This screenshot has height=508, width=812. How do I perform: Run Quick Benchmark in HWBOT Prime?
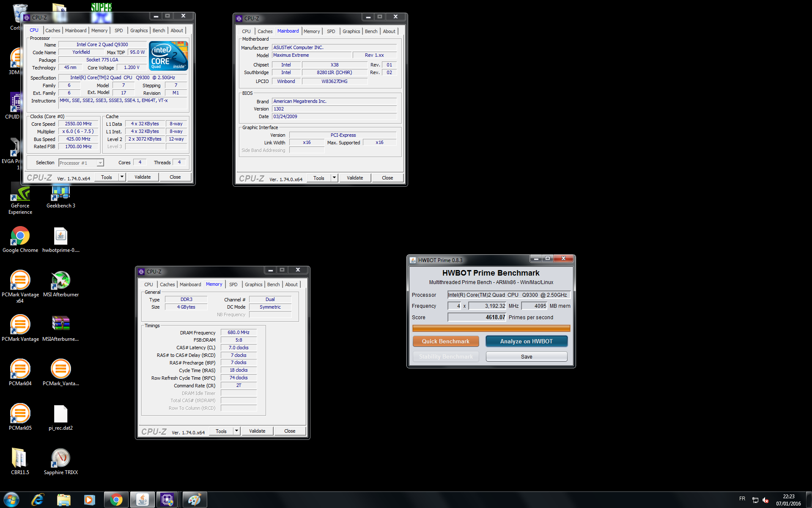tap(446, 341)
